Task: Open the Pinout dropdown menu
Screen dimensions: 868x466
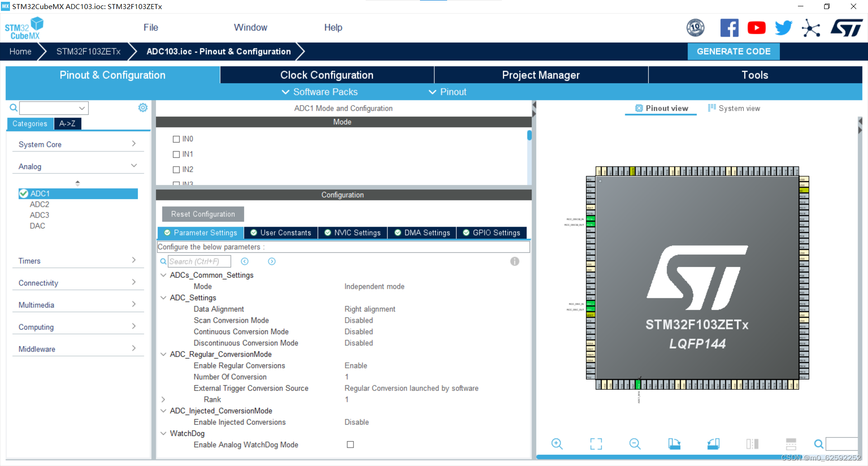Action: click(448, 92)
